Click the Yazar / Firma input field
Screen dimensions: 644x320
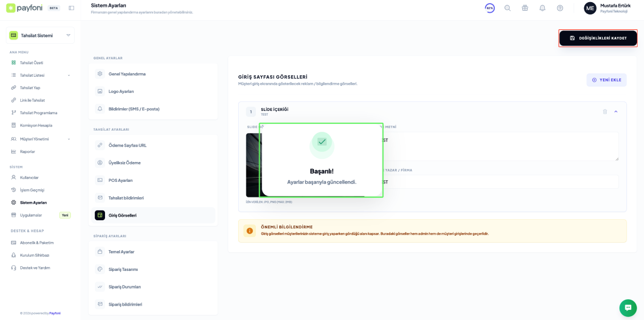coord(501,182)
